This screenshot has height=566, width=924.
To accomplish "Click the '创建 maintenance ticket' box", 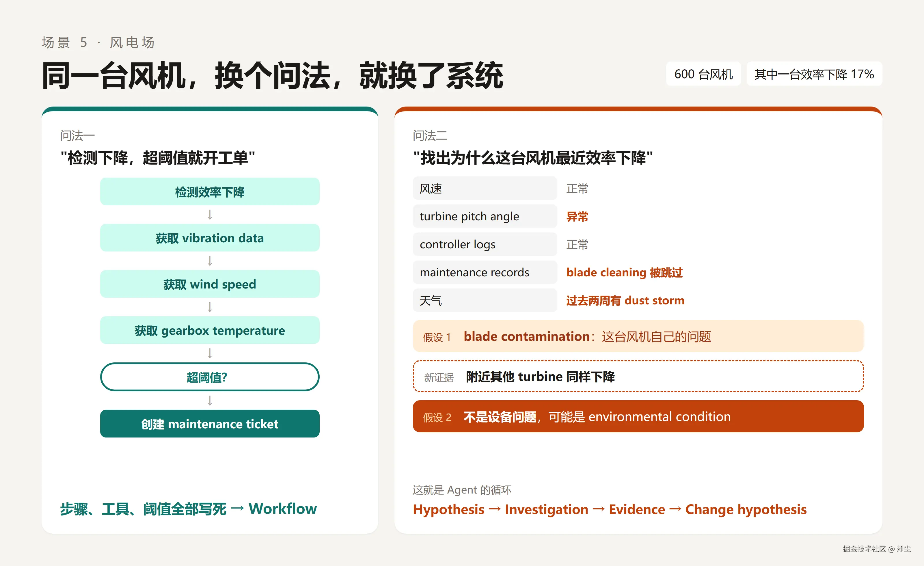I will point(210,423).
